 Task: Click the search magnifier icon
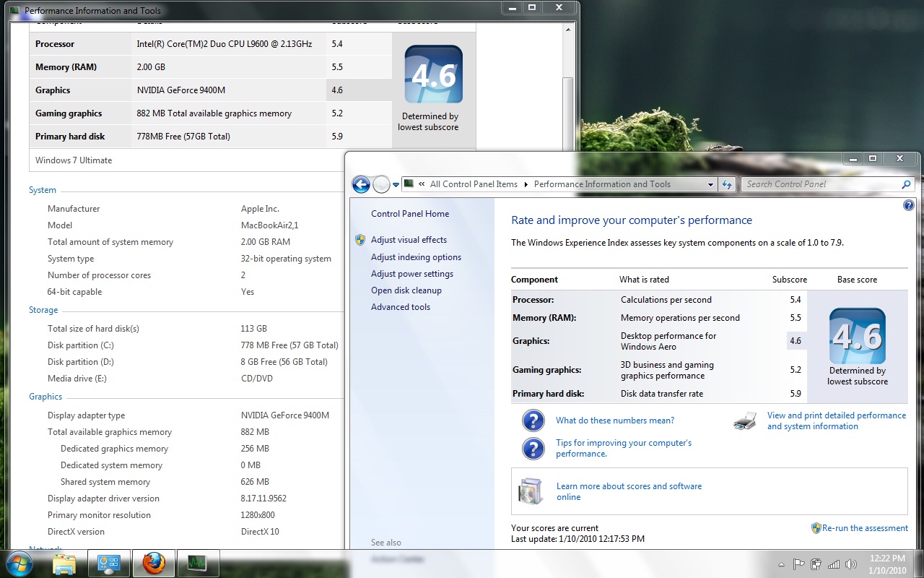(x=907, y=184)
